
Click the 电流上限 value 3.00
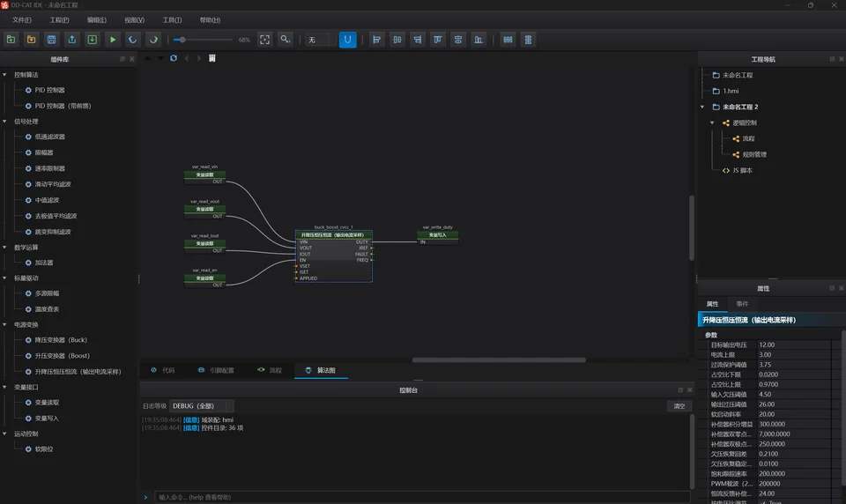[x=794, y=354]
